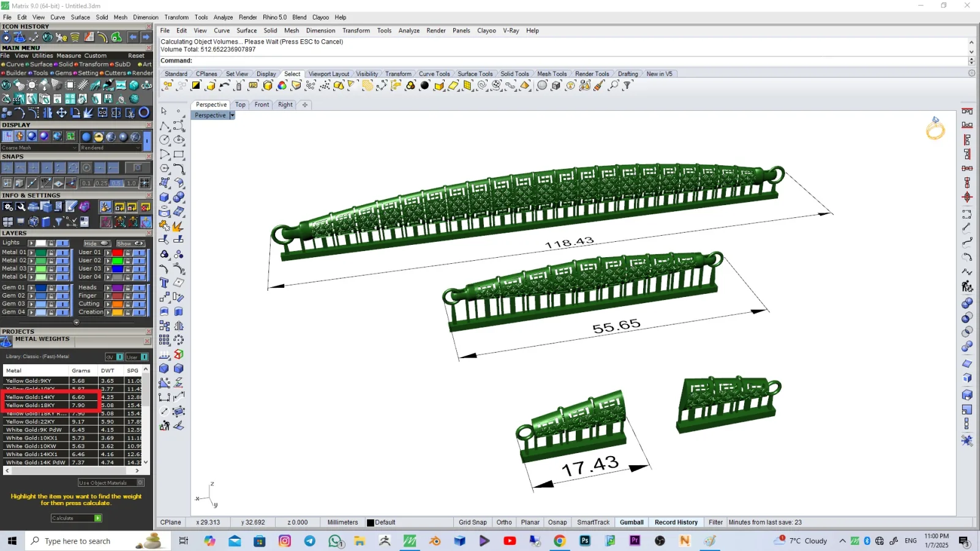Click the Calculate button in Metal Weights
This screenshot has width=980, height=551.
click(77, 518)
